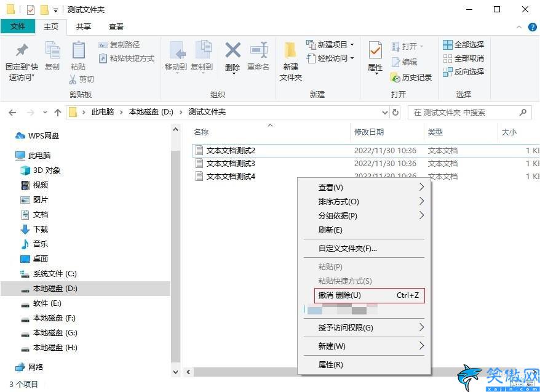Click 此电脑 in the address breadcrumb

pyautogui.click(x=103, y=112)
